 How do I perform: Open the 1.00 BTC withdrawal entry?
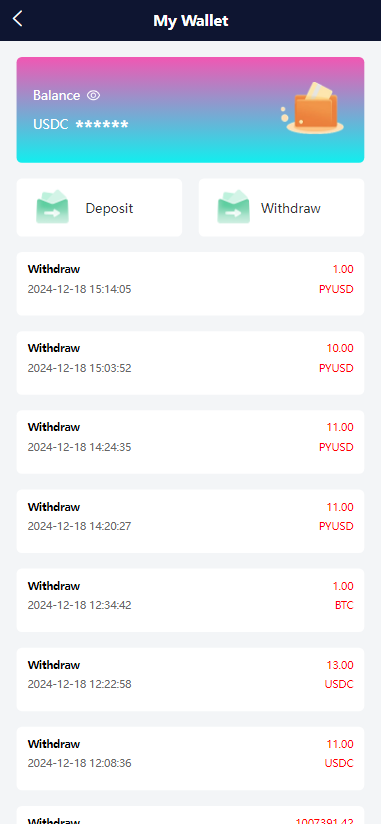(x=190, y=600)
